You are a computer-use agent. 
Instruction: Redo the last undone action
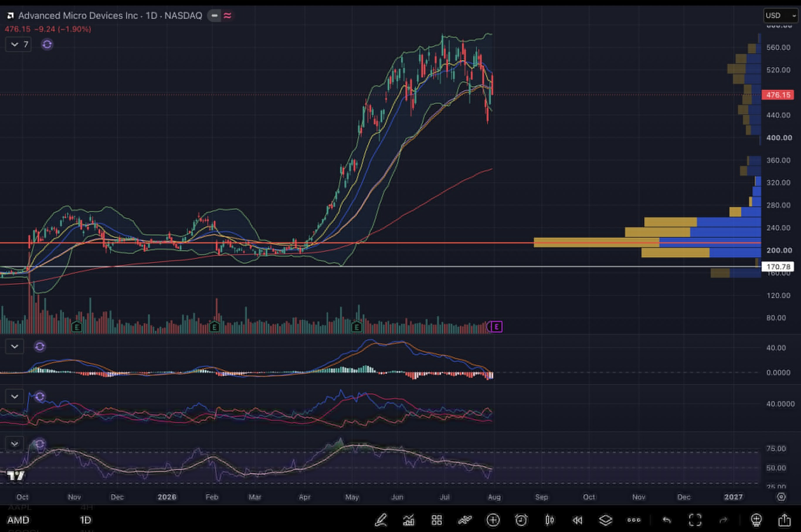[x=723, y=520]
